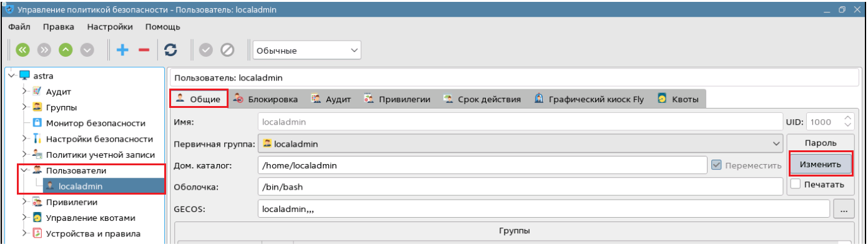
Task: Click the Оболочка /bin/bash input field
Action: [x=520, y=186]
